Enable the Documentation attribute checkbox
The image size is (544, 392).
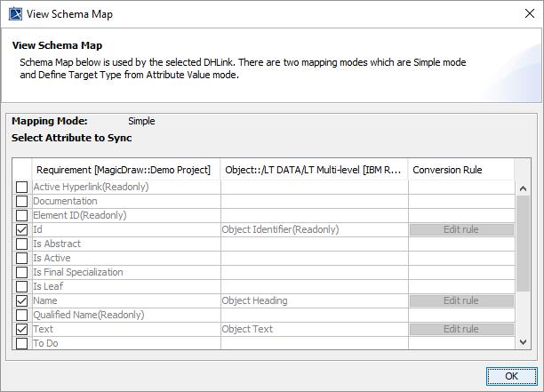pos(22,201)
